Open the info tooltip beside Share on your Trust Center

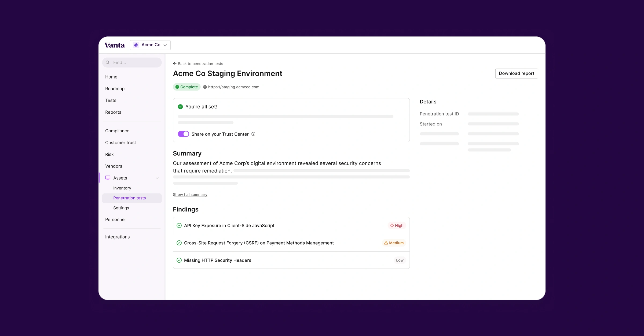tap(253, 134)
